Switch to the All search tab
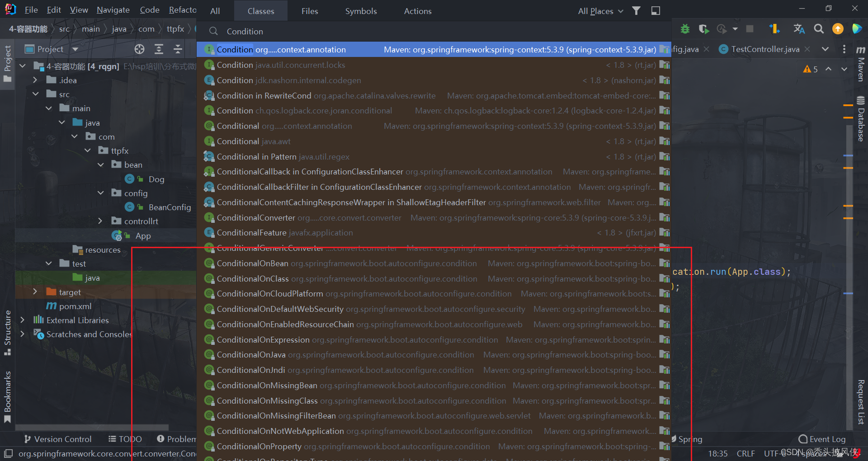 pos(215,11)
